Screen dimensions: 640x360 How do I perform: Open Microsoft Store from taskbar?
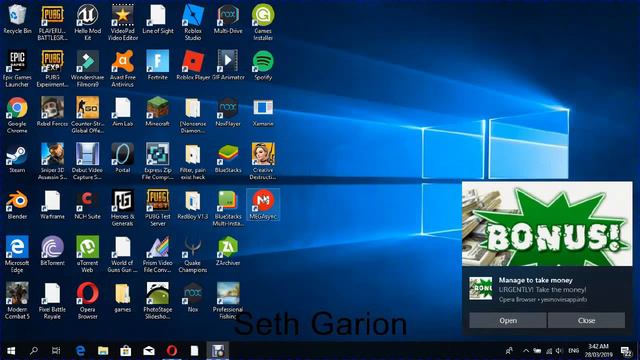(126, 351)
